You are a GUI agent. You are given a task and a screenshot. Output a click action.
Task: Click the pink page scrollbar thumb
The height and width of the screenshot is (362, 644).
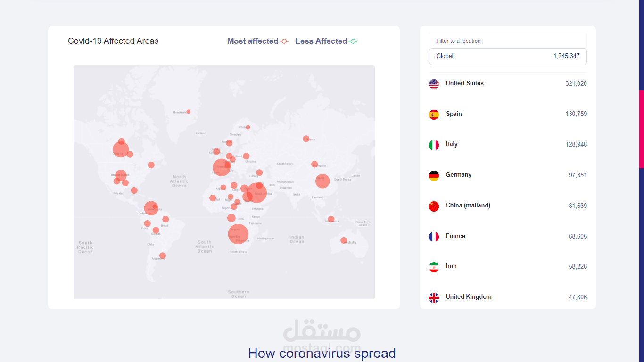(641, 129)
